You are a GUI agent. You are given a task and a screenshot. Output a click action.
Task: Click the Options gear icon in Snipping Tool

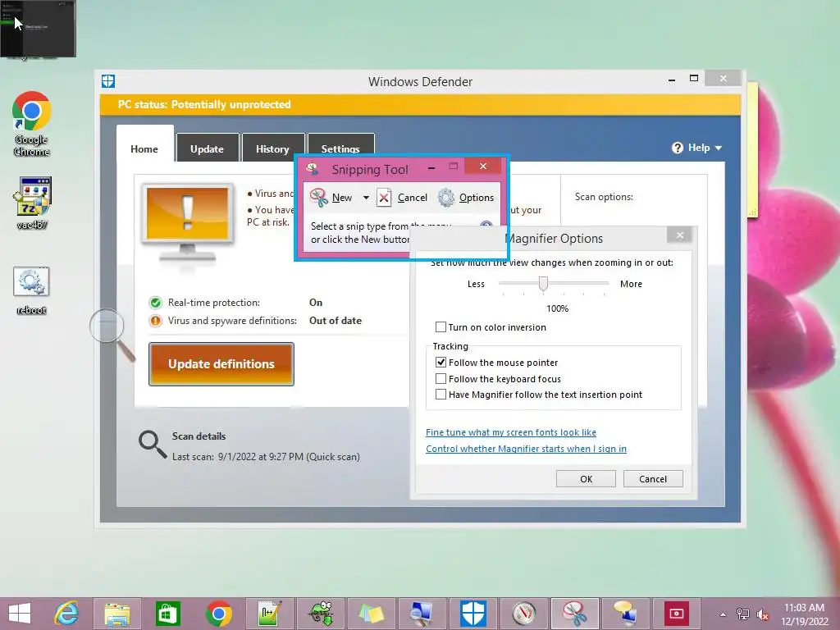pyautogui.click(x=446, y=197)
